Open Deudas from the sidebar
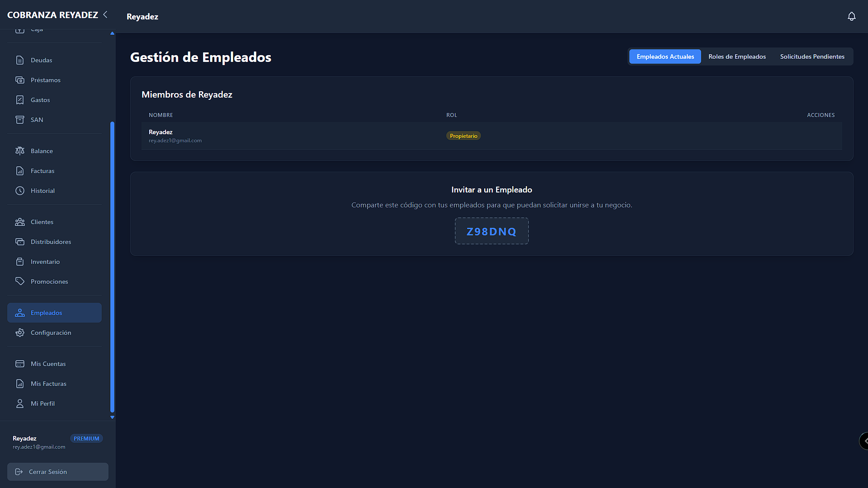The height and width of the screenshot is (488, 868). tap(54, 60)
